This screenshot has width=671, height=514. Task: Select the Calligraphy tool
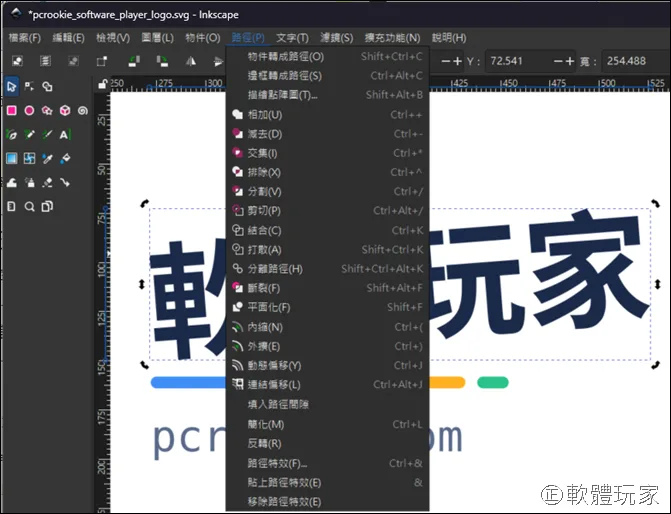point(47,135)
